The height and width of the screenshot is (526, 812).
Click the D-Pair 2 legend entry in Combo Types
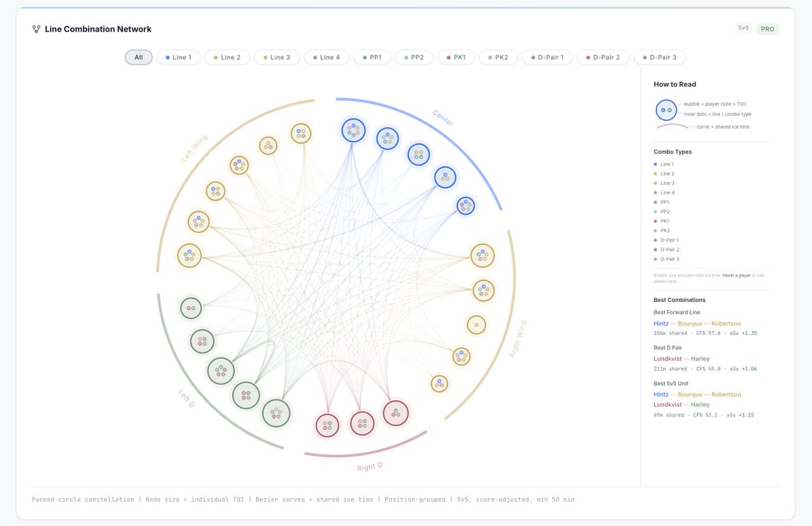click(666, 250)
